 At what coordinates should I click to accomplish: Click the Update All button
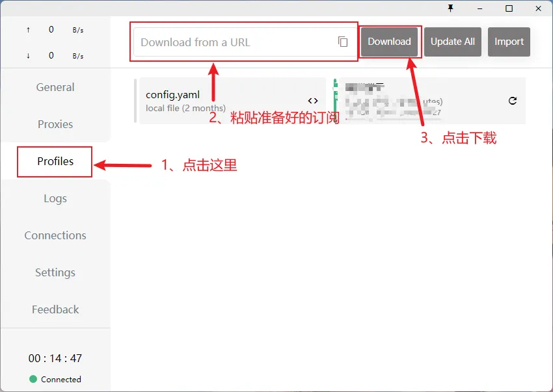pos(453,42)
